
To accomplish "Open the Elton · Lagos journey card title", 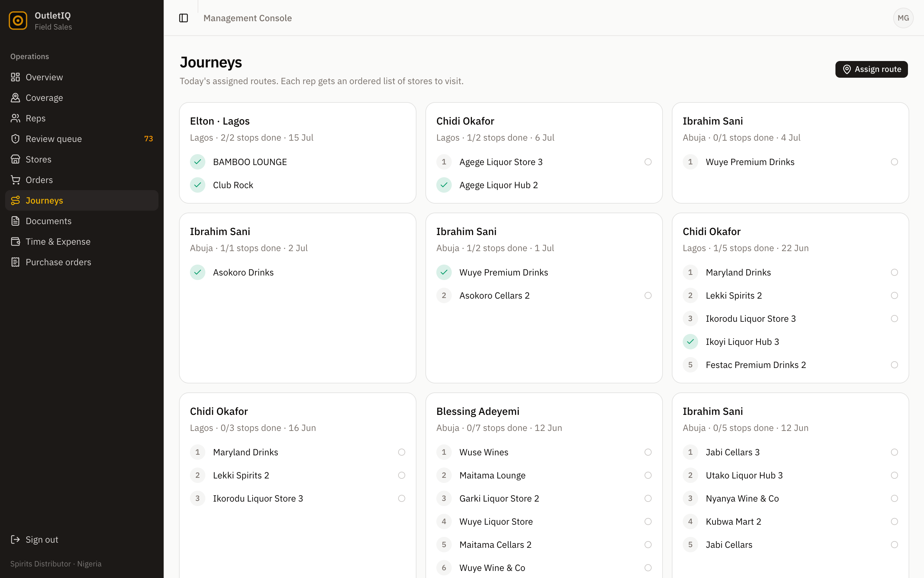I will [x=219, y=121].
